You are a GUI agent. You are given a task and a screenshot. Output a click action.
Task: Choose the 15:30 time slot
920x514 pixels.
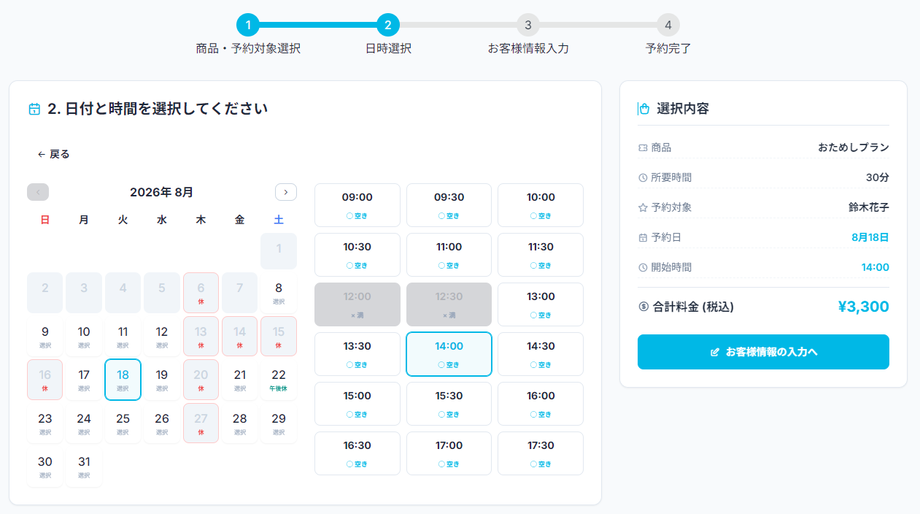[449, 404]
